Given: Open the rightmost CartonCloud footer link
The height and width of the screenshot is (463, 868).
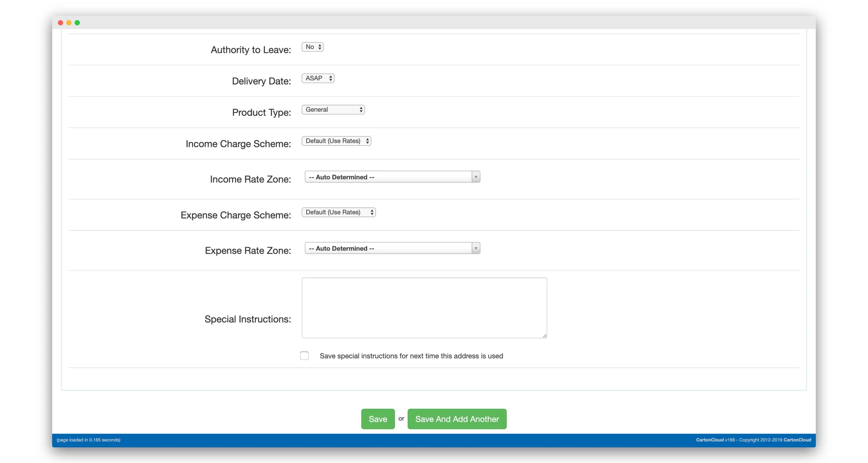Looking at the screenshot, I should 797,440.
